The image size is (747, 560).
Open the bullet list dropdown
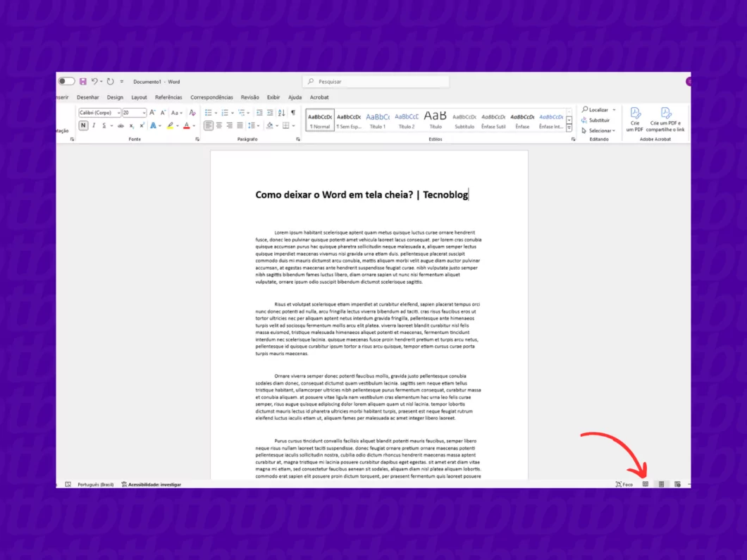point(216,113)
